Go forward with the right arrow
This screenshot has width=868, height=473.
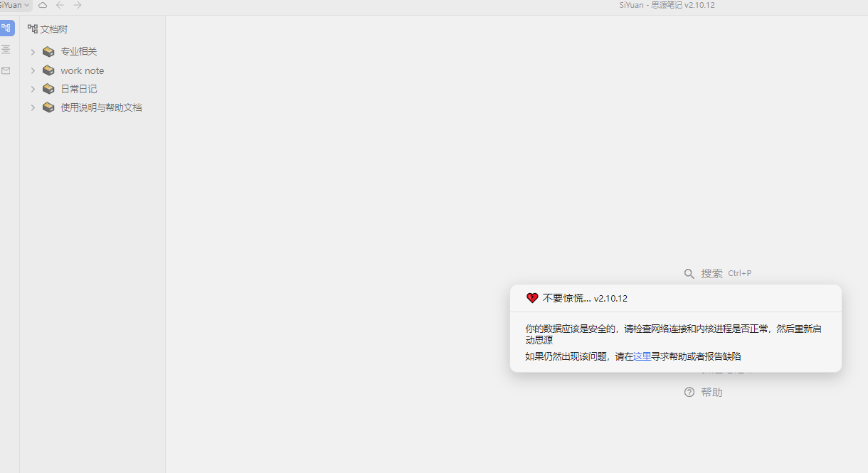point(78,5)
